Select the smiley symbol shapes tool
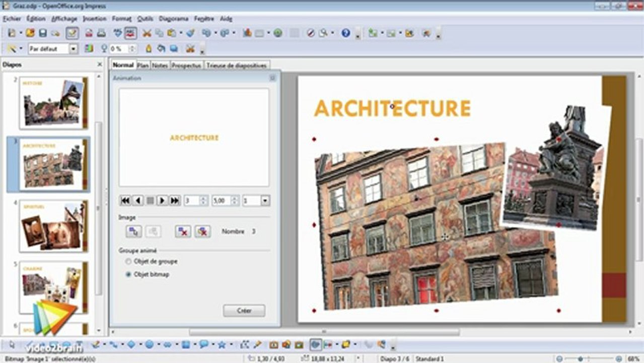 click(x=149, y=345)
